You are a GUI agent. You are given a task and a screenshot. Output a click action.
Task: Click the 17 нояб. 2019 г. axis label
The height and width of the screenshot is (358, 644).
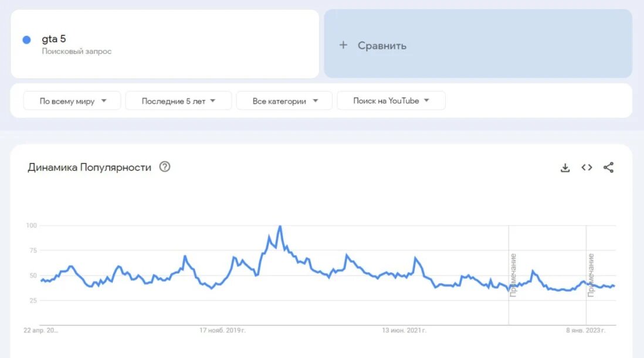coord(223,330)
